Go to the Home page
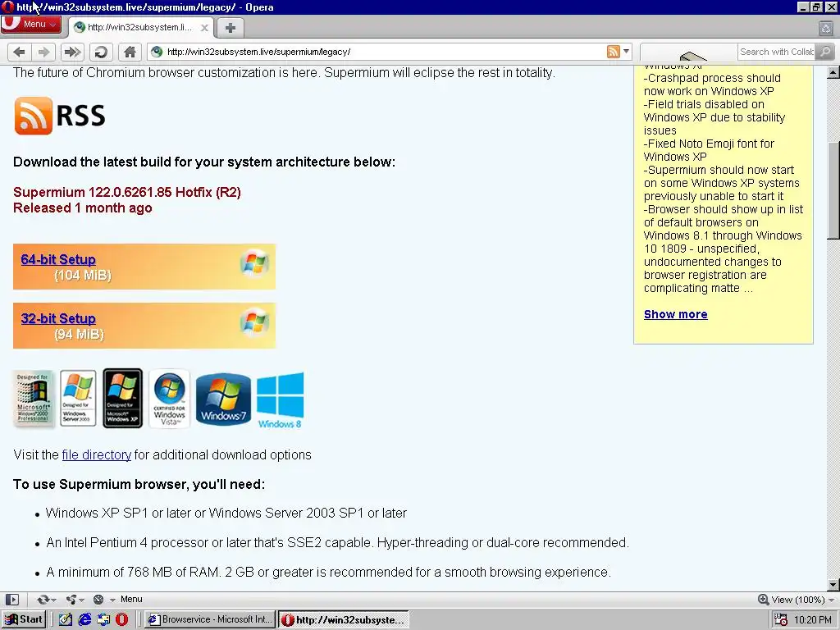Image resolution: width=840 pixels, height=630 pixels. point(130,52)
